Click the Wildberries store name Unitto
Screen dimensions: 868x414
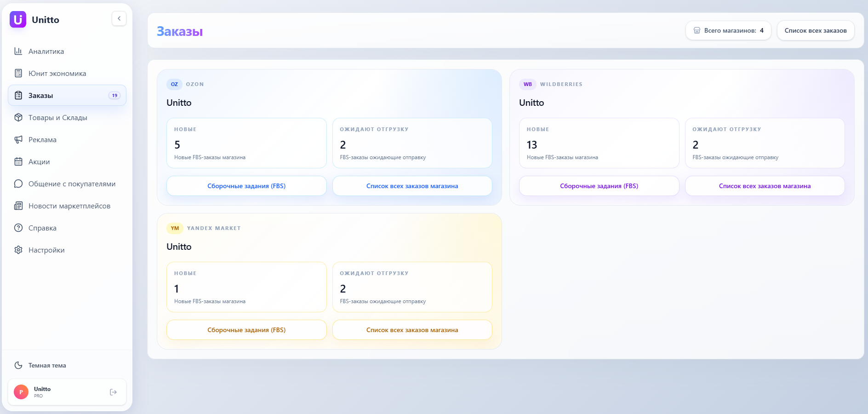point(531,103)
